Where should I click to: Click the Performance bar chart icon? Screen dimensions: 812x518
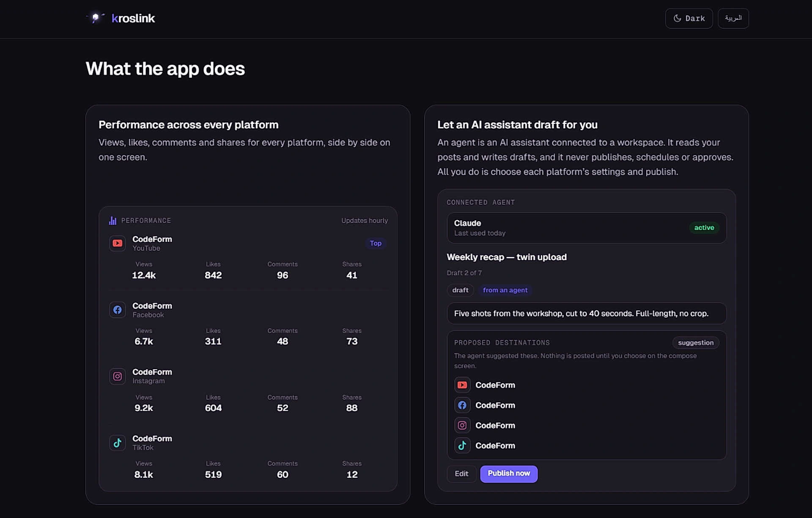coord(112,221)
